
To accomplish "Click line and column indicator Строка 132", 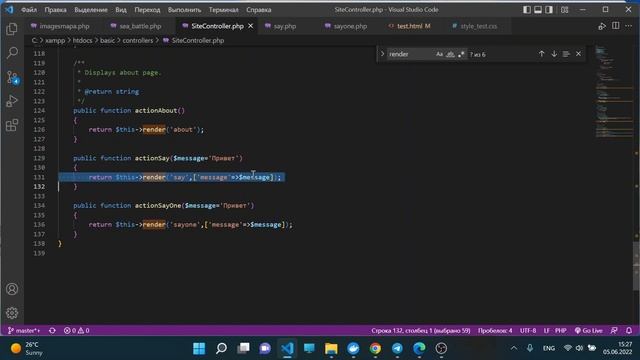I will point(421,331).
